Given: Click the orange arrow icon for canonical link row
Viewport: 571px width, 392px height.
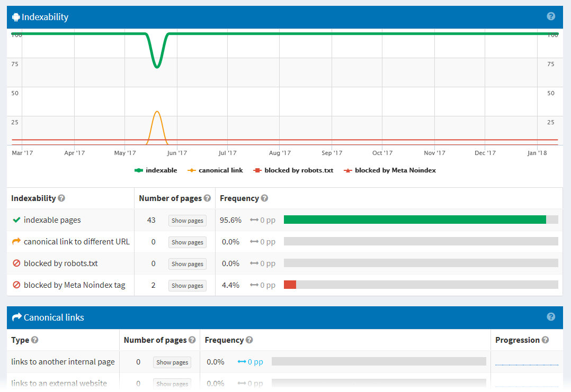Looking at the screenshot, I should pyautogui.click(x=15, y=242).
